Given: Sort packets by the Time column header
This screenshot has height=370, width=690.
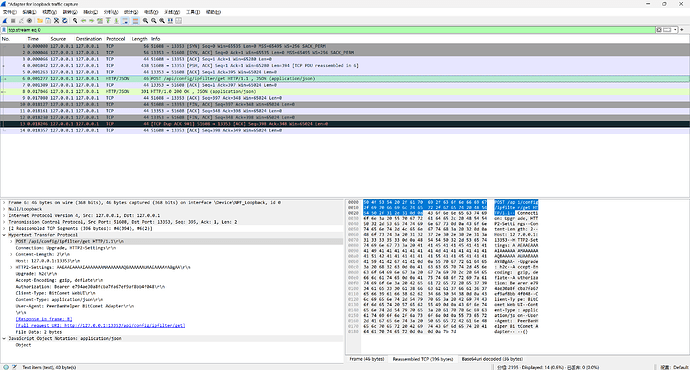Looking at the screenshot, I should click(33, 39).
